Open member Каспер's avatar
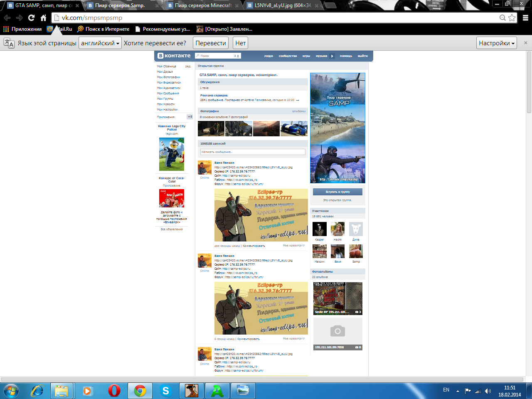This screenshot has height=399, width=532. pos(320,229)
